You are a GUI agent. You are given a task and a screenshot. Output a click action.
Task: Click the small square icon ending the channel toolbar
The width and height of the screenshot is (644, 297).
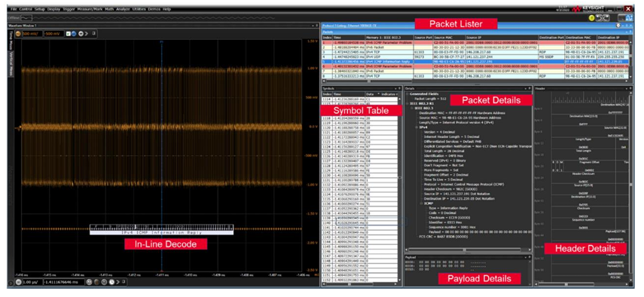pyautogui.click(x=93, y=33)
